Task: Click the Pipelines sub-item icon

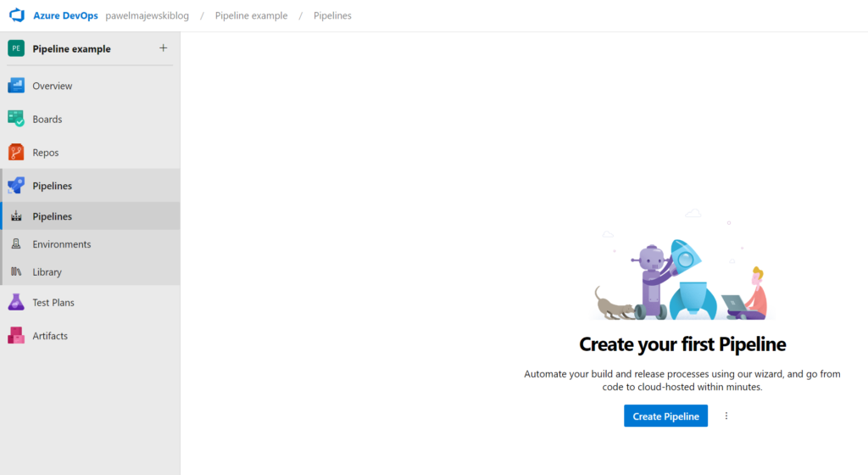Action: (16, 216)
